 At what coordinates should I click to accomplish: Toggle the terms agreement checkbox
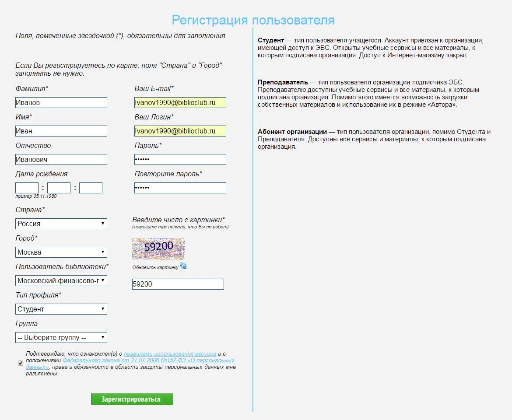(x=21, y=363)
